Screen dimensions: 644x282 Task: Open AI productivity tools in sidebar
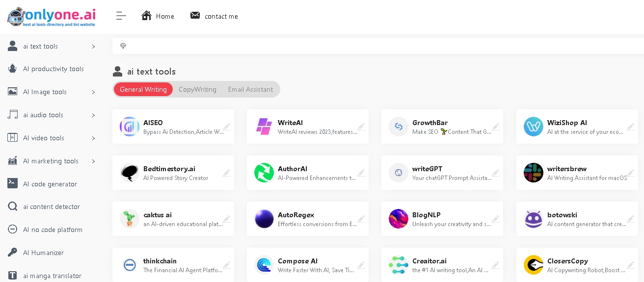(53, 69)
